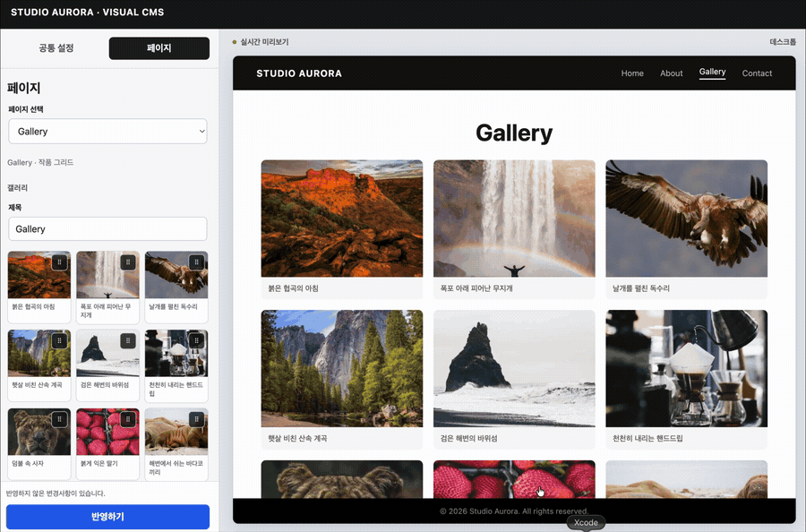Click the hand drip coffee photo in preview
The height and width of the screenshot is (532, 806).
tap(686, 368)
